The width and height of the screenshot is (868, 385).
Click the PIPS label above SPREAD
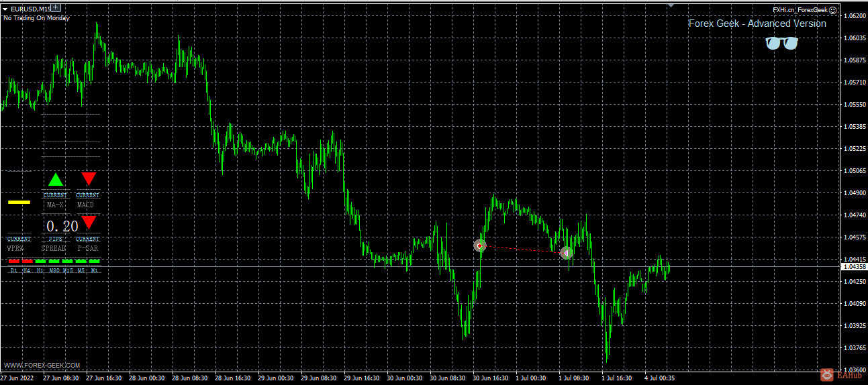click(x=56, y=239)
